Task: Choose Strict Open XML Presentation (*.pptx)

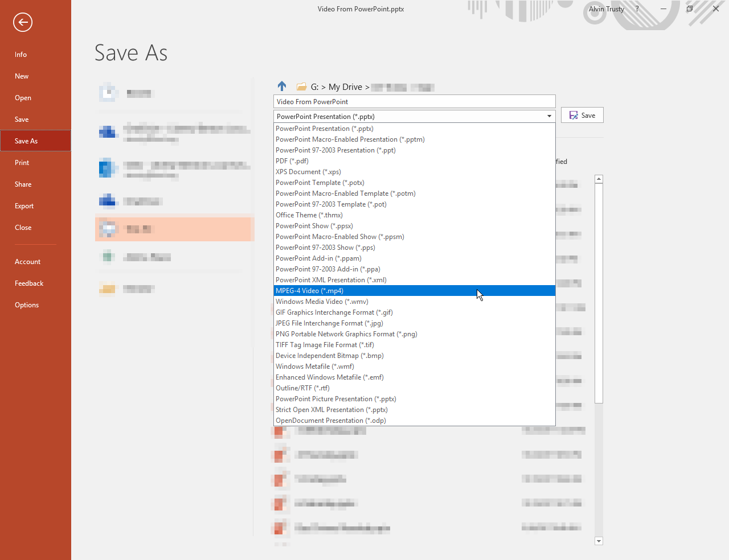Action: coord(414,410)
